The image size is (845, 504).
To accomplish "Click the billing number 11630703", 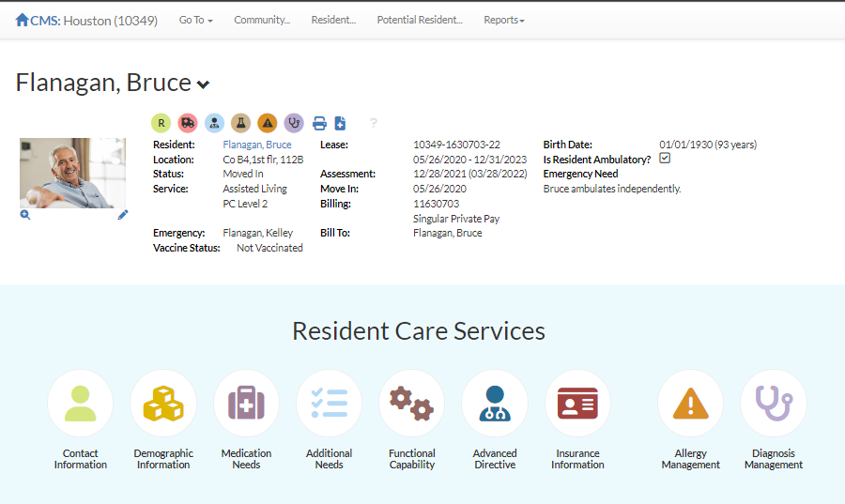I will [x=436, y=204].
